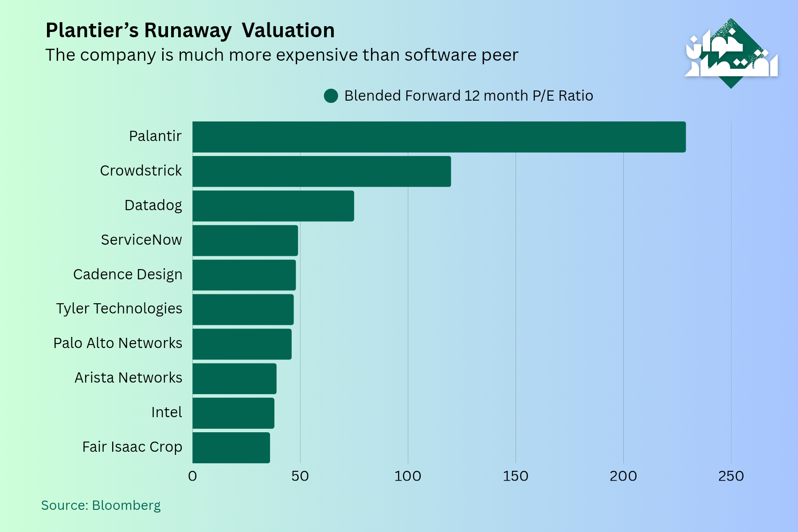Click the 'Datadog' axis label
Screen dimensions: 798x532
pyautogui.click(x=153, y=205)
